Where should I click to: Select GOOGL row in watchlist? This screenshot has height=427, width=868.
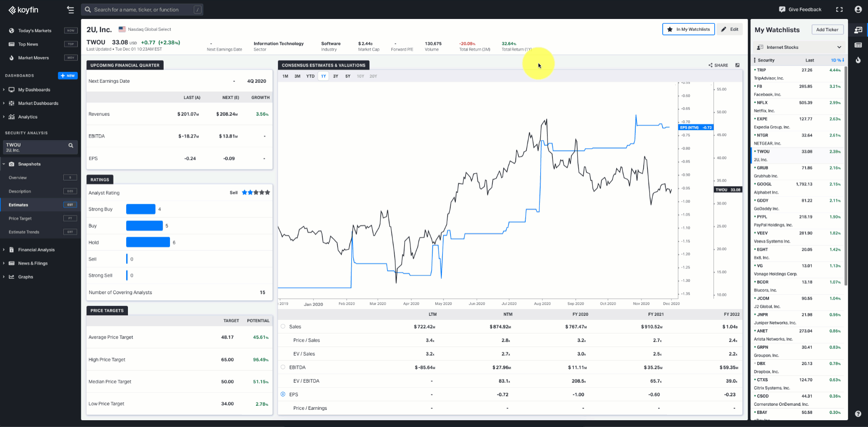797,188
